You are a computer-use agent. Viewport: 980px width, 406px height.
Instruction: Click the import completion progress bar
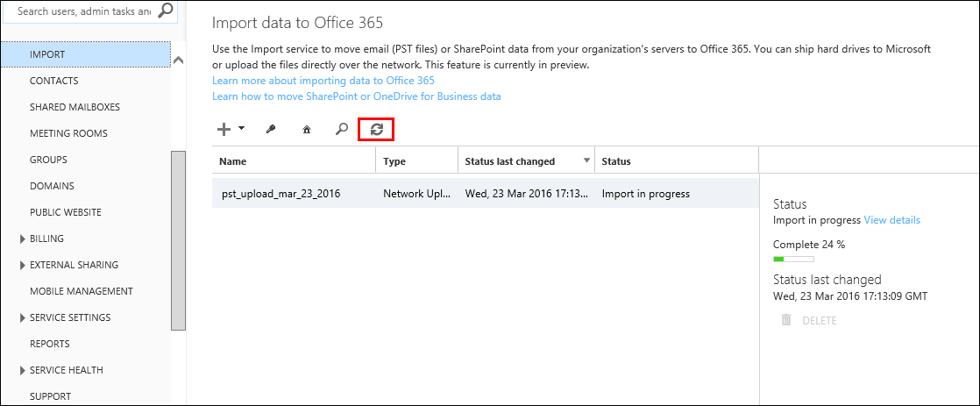coord(793,259)
